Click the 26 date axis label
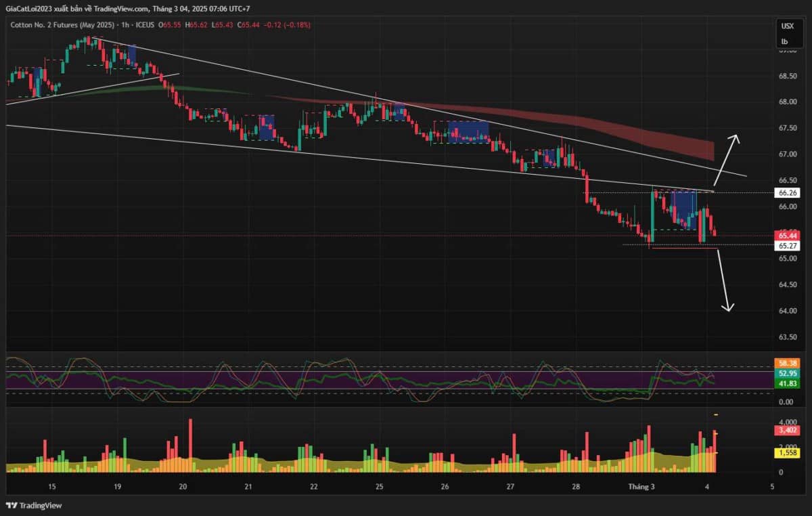812x516 pixels. coord(445,486)
